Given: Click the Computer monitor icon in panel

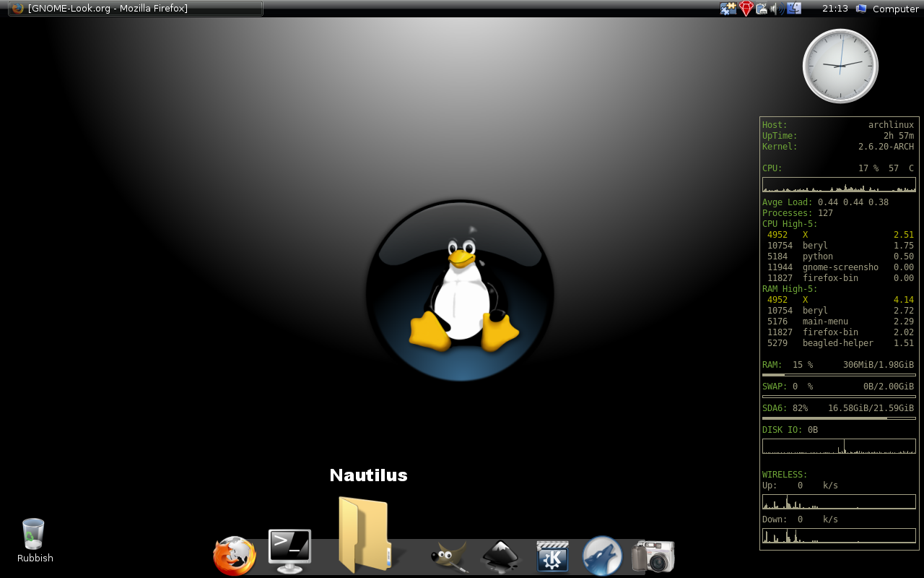Looking at the screenshot, I should pyautogui.click(x=861, y=9).
